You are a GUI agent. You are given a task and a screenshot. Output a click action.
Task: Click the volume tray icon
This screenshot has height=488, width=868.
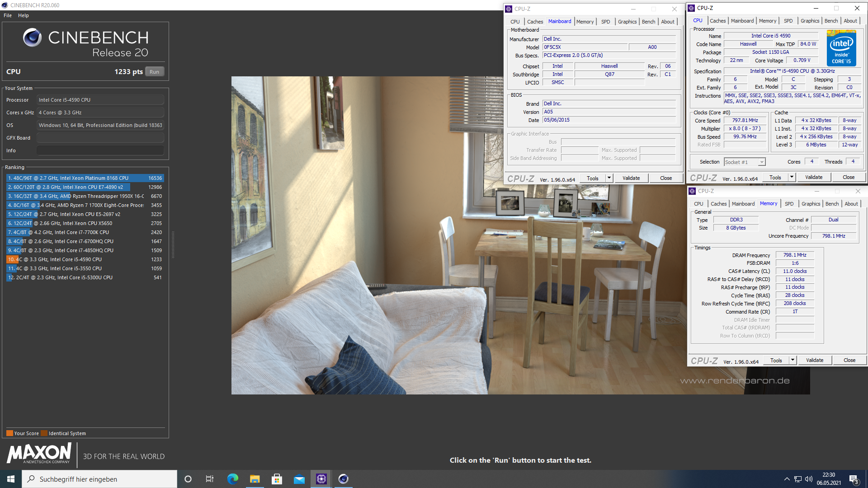[x=809, y=479]
